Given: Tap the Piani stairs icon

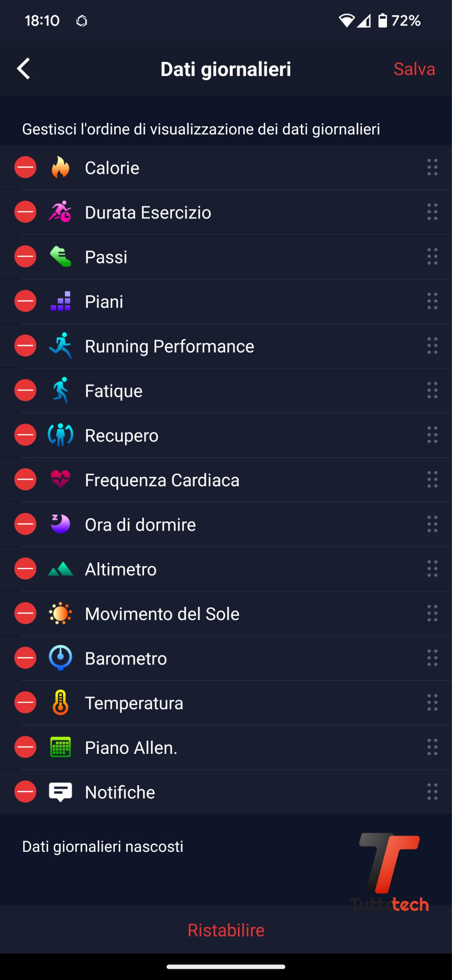Looking at the screenshot, I should click(x=60, y=301).
